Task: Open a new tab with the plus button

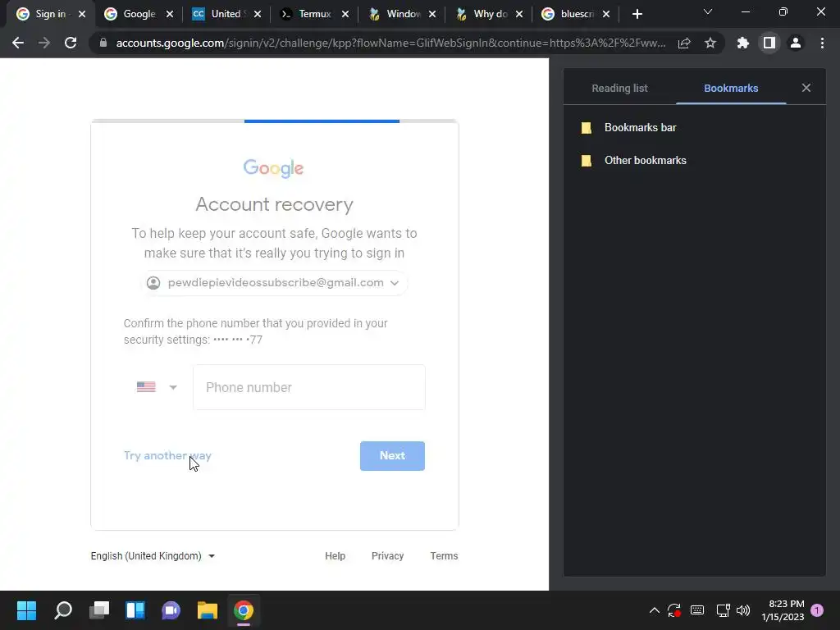Action: (x=637, y=14)
